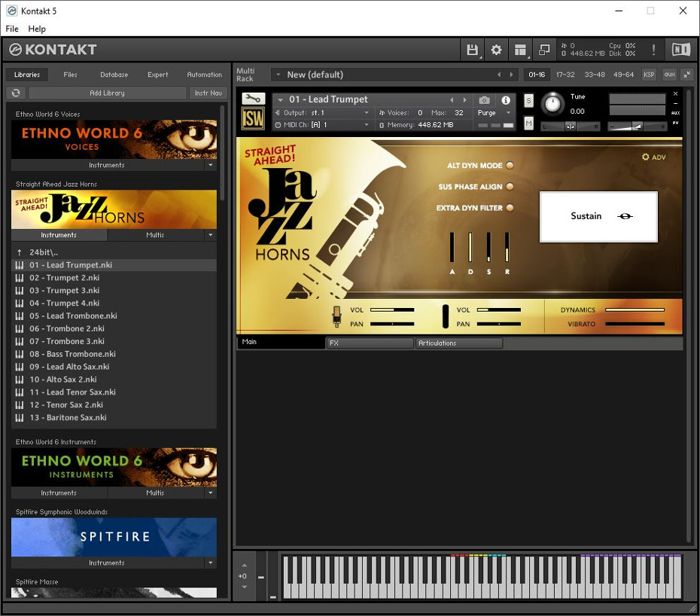This screenshot has height=616, width=700.
Task: Adjust the Tune knob
Action: pyautogui.click(x=552, y=104)
